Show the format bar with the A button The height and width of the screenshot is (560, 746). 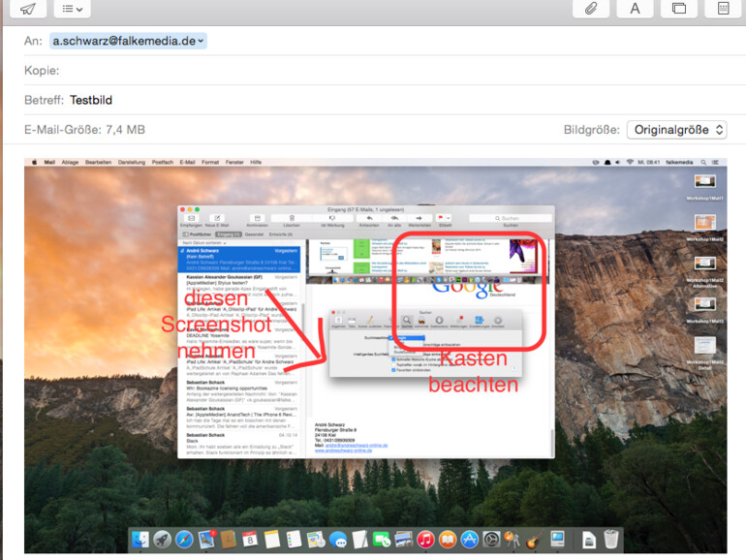pos(636,9)
